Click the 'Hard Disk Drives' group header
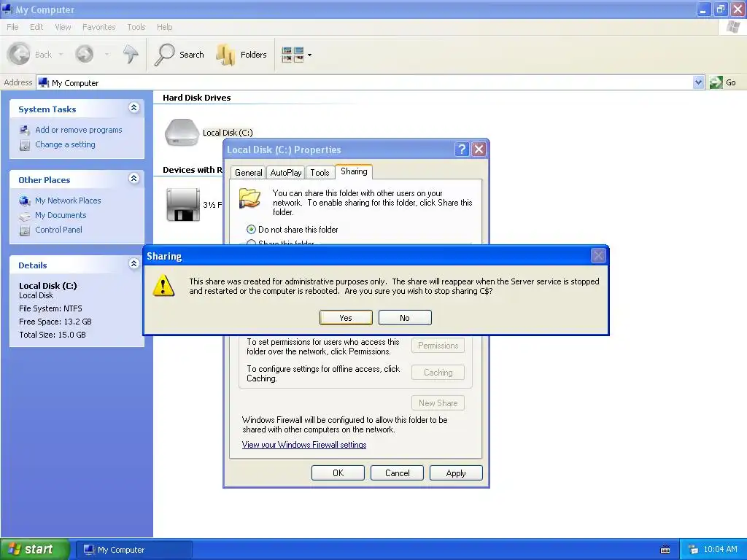This screenshot has width=747, height=560. tap(197, 98)
